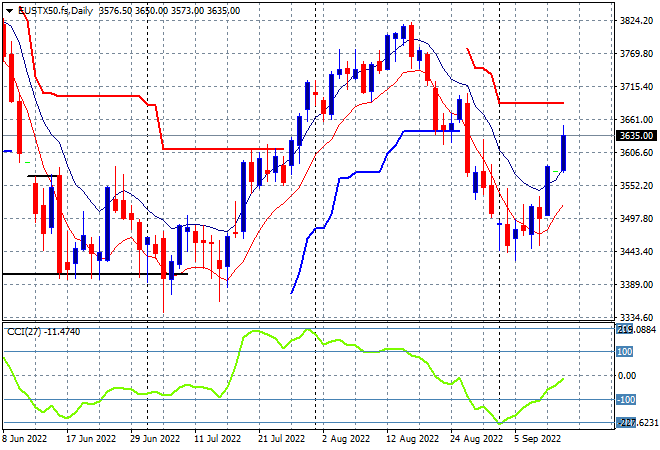Select the horizontal red line at 3612 level
This screenshot has width=660, height=450.
[223, 149]
